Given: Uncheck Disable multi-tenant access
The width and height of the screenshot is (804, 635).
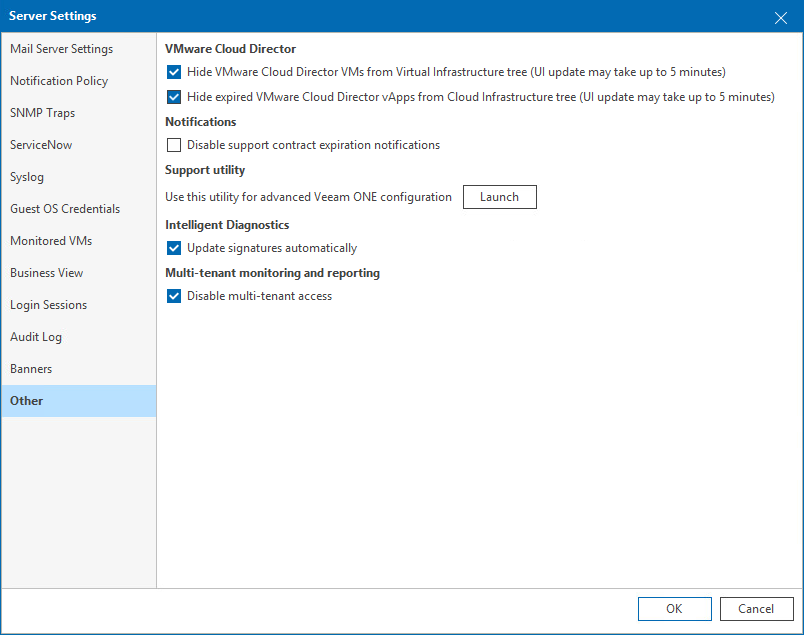Looking at the screenshot, I should pos(174,296).
